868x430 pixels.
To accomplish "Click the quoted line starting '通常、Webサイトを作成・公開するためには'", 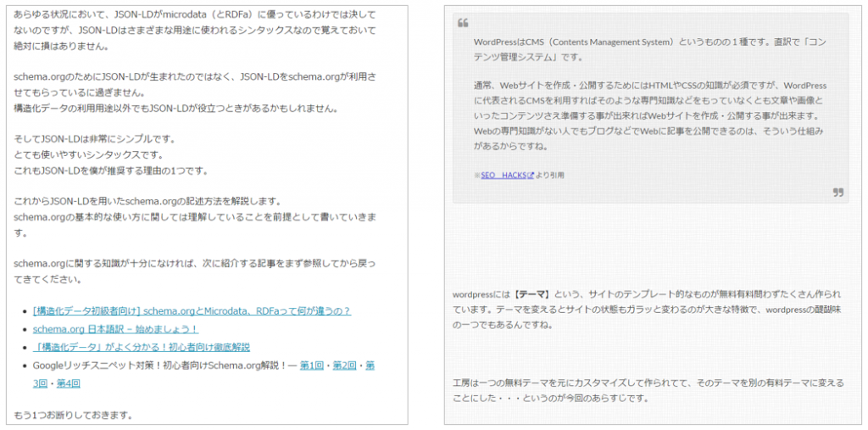I will (x=650, y=86).
